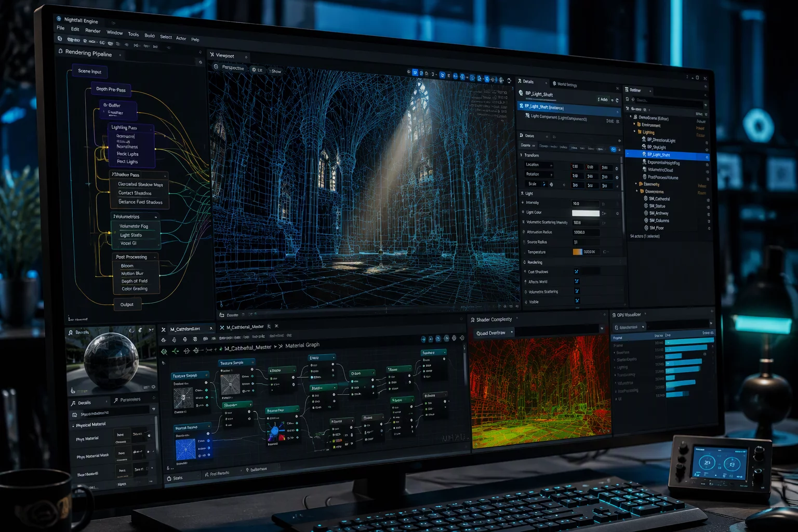Expand the Environment folder in Outliner
The height and width of the screenshot is (532, 798).
(633, 125)
